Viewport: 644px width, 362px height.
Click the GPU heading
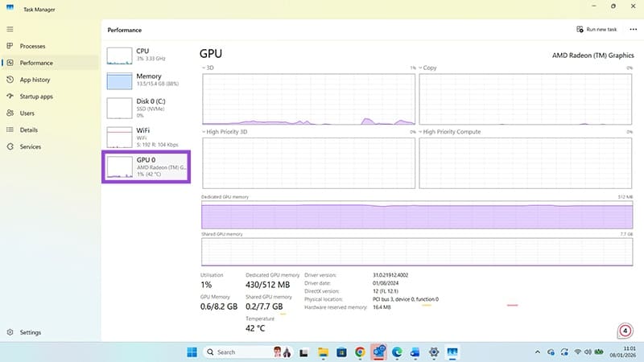click(211, 54)
